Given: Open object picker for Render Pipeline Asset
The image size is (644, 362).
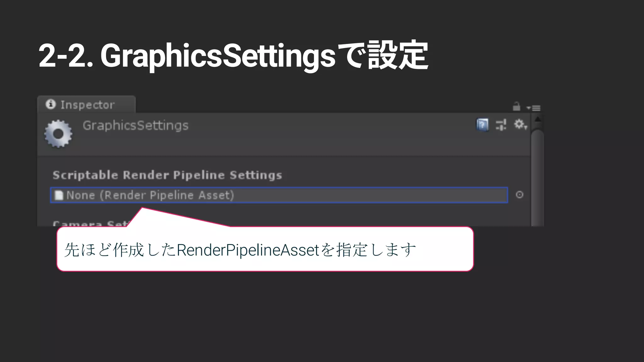Looking at the screenshot, I should point(519,195).
